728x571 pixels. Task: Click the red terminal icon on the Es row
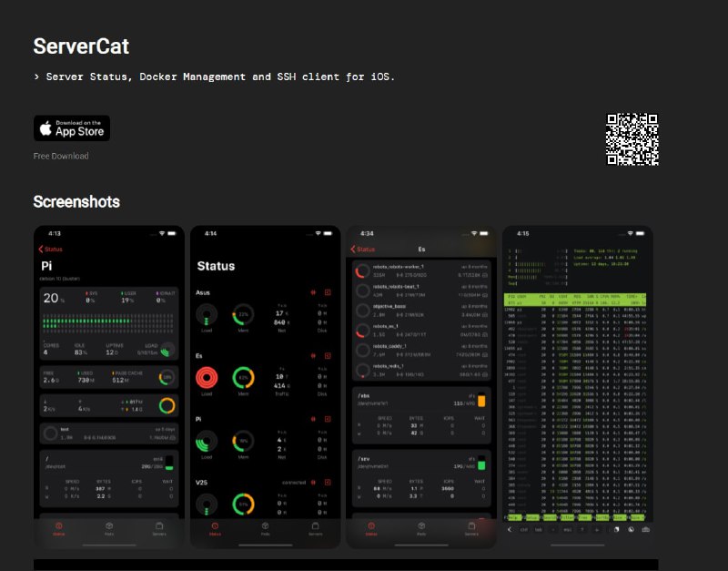[328, 355]
